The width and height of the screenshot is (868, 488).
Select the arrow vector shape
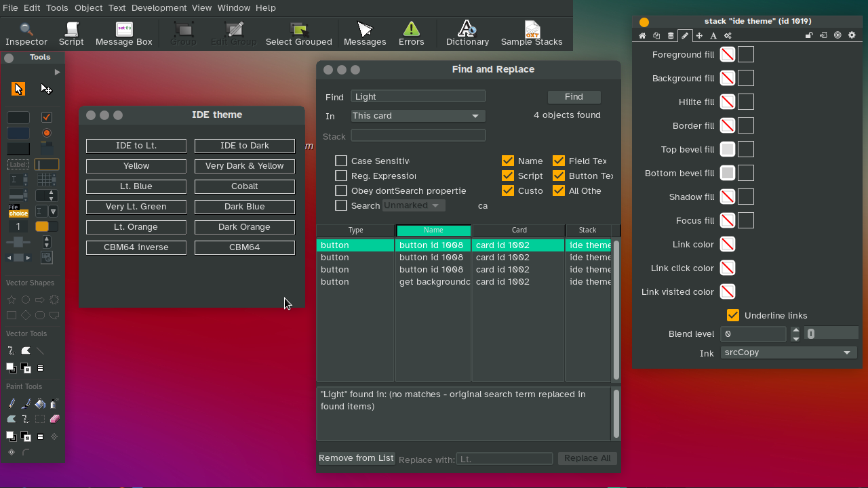point(40,300)
